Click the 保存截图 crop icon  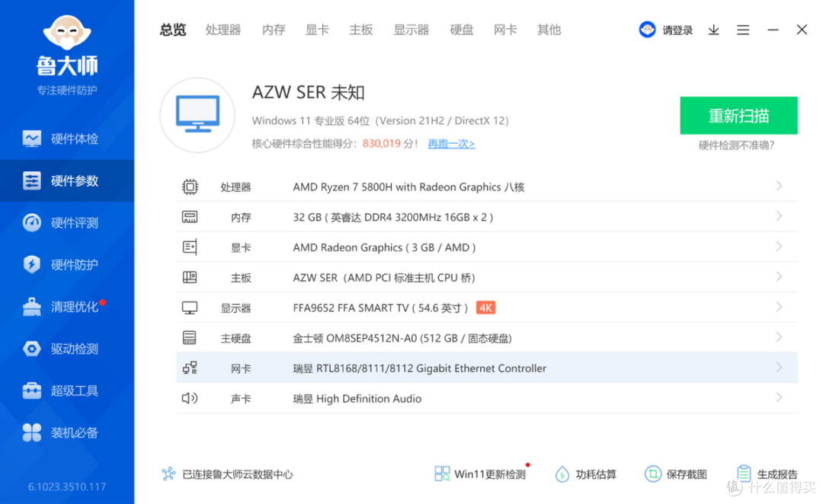[x=653, y=474]
